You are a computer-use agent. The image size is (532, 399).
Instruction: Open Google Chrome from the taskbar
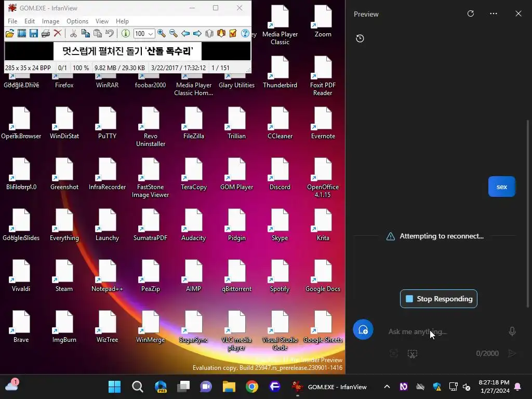tap(252, 387)
